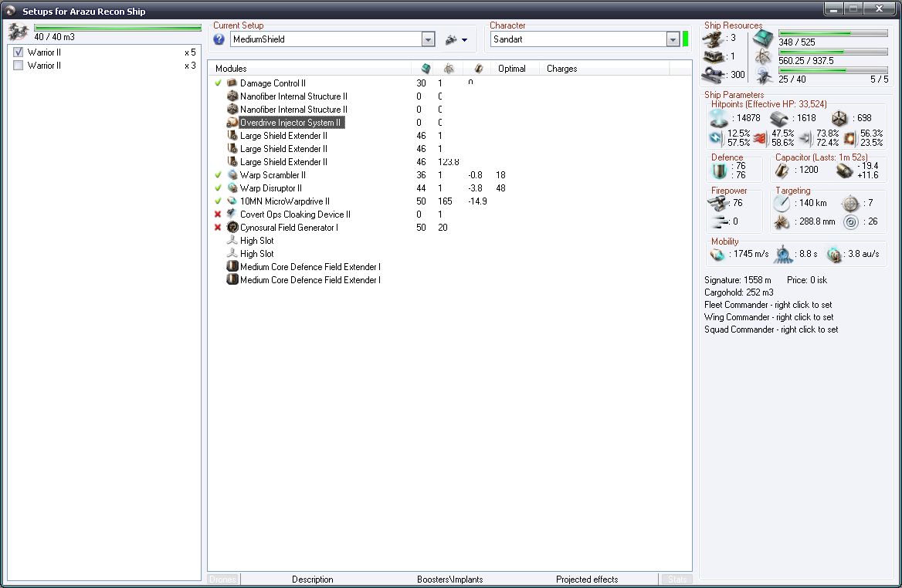Open the Current Setup dropdown
The height and width of the screenshot is (588, 902).
(428, 39)
